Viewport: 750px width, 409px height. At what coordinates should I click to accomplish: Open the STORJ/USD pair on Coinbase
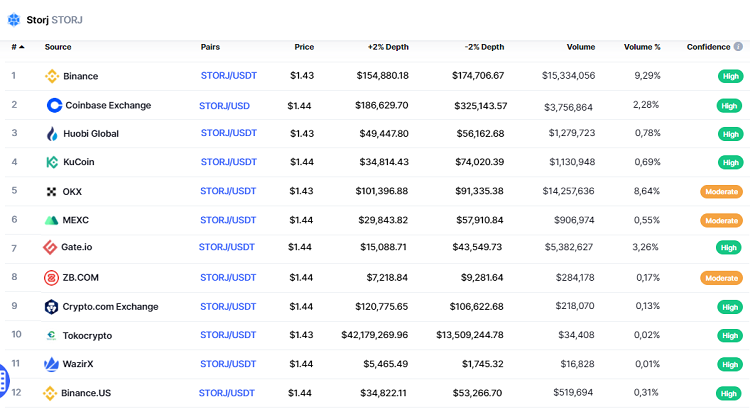click(x=224, y=105)
